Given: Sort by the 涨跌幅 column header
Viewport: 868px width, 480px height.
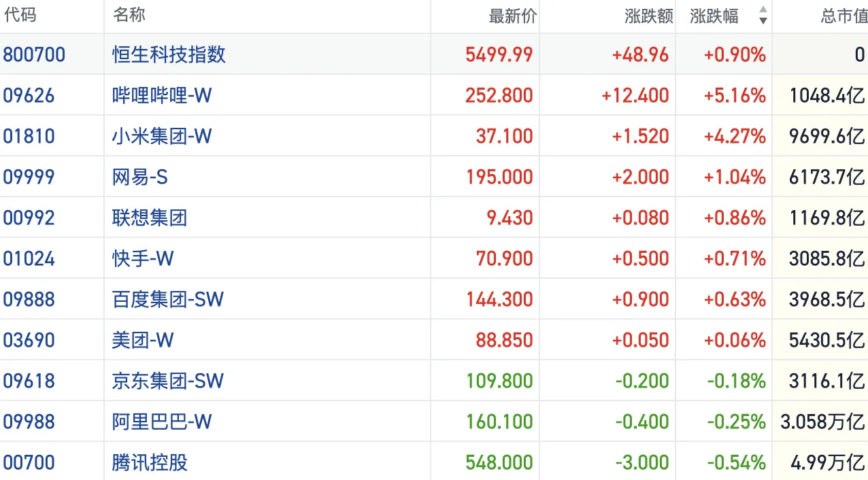Looking at the screenshot, I should click(x=714, y=16).
